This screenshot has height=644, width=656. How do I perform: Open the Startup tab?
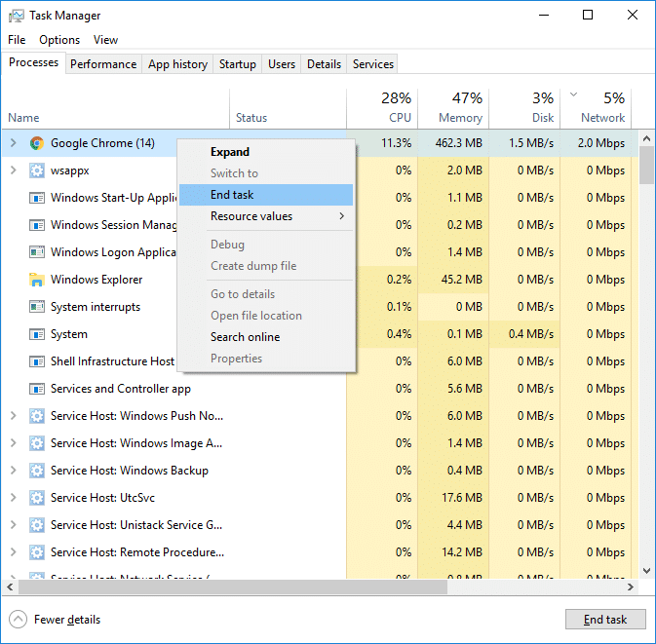click(x=238, y=64)
